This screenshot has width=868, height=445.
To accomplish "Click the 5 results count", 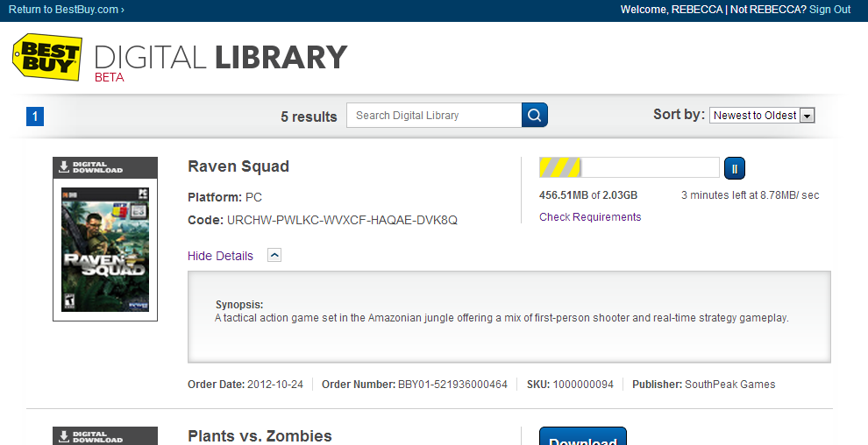I will point(309,117).
